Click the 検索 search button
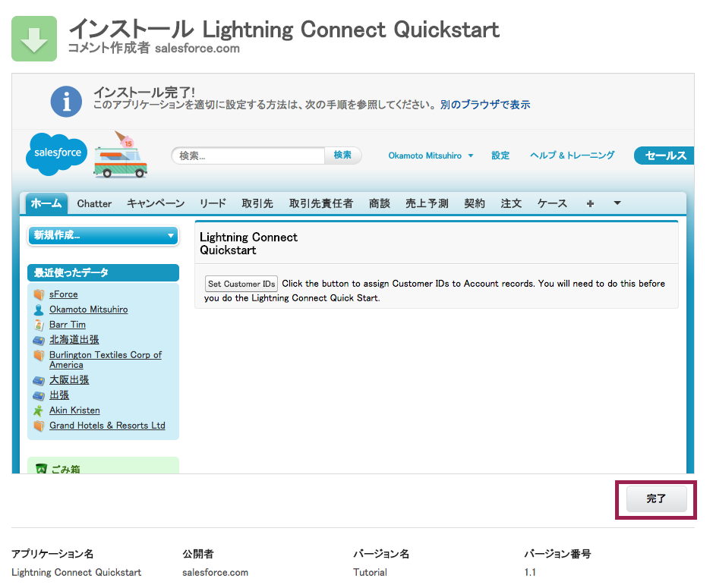 pyautogui.click(x=343, y=155)
